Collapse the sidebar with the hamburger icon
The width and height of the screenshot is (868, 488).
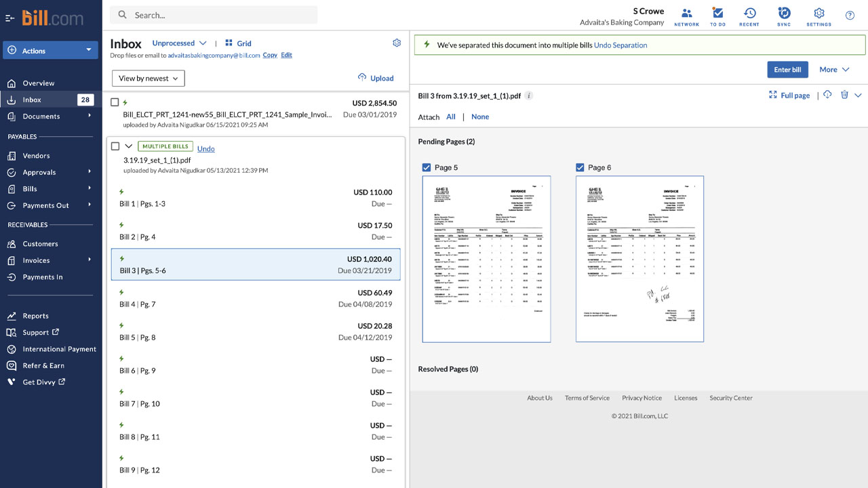9,18
